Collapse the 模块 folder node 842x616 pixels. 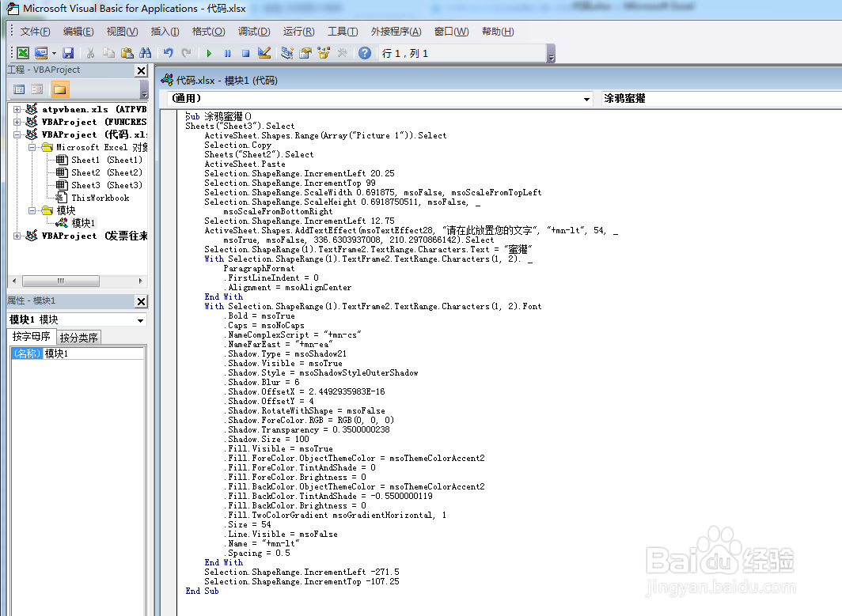pyautogui.click(x=32, y=210)
